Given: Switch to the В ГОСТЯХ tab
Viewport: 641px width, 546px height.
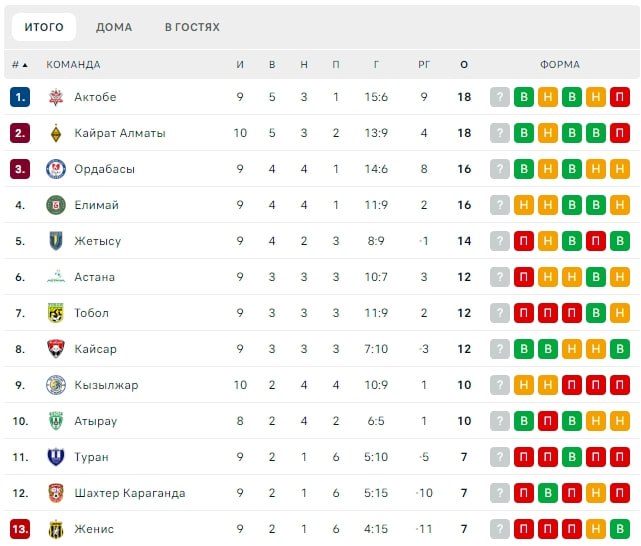Looking at the screenshot, I should coord(192,27).
